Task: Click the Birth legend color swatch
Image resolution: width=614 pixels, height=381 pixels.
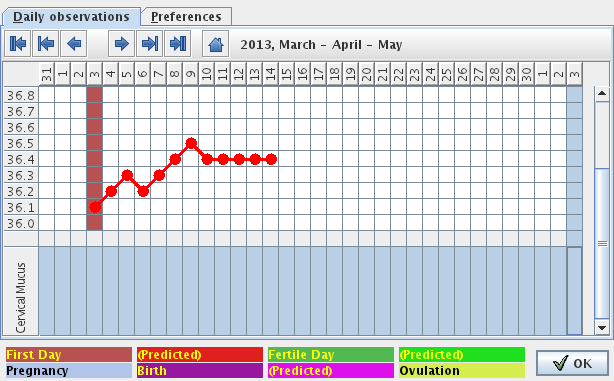Action: [200, 370]
